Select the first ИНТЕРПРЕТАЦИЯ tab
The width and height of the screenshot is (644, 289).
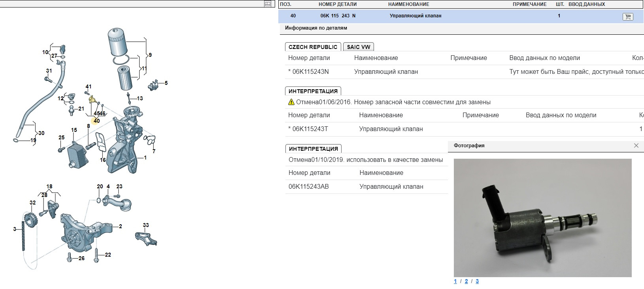(x=313, y=91)
